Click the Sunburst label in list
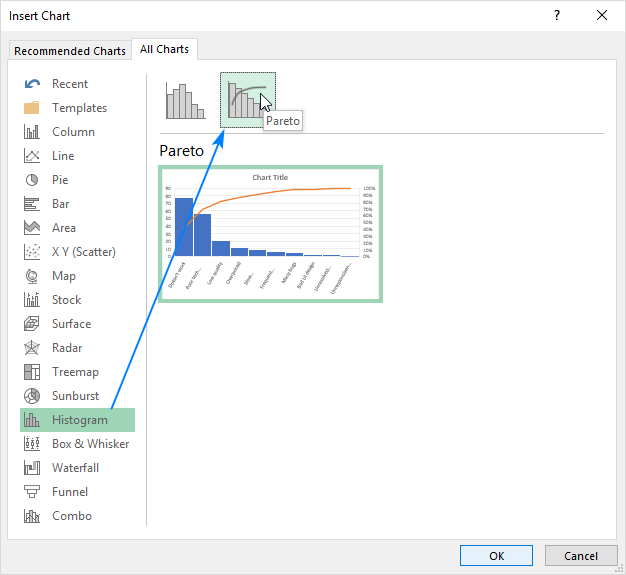Image resolution: width=626 pixels, height=575 pixels. [x=75, y=396]
